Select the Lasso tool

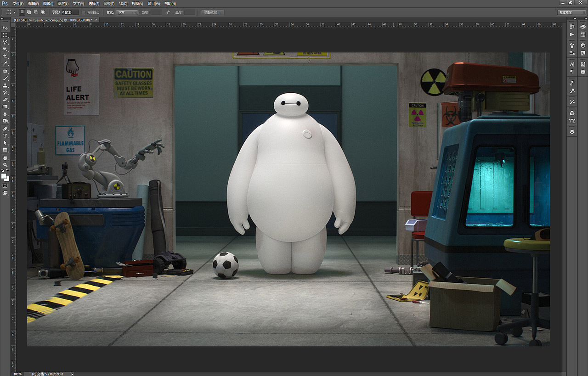pyautogui.click(x=6, y=42)
